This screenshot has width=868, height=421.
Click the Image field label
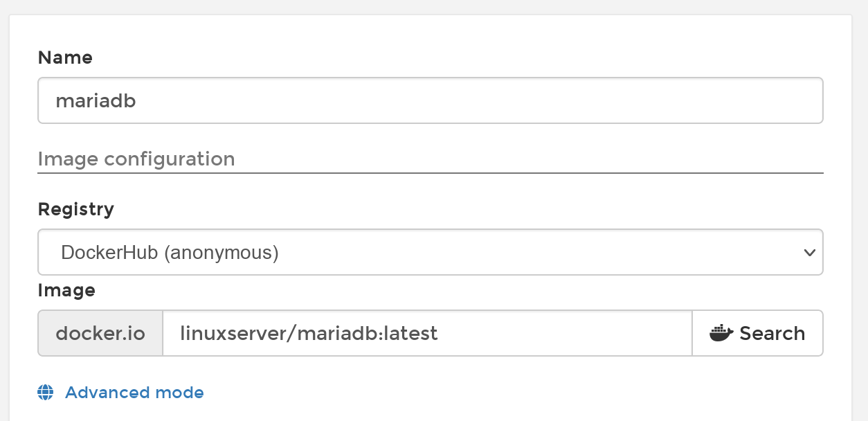(66, 290)
